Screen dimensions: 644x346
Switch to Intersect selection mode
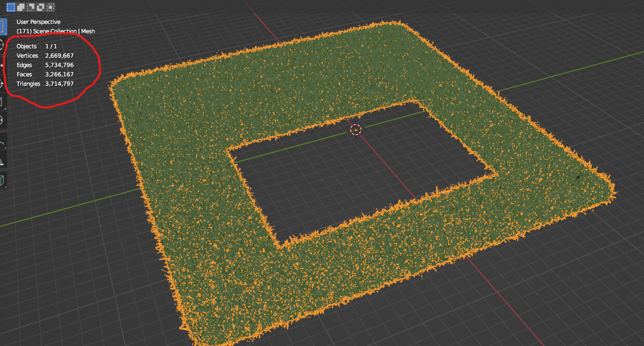pos(49,7)
